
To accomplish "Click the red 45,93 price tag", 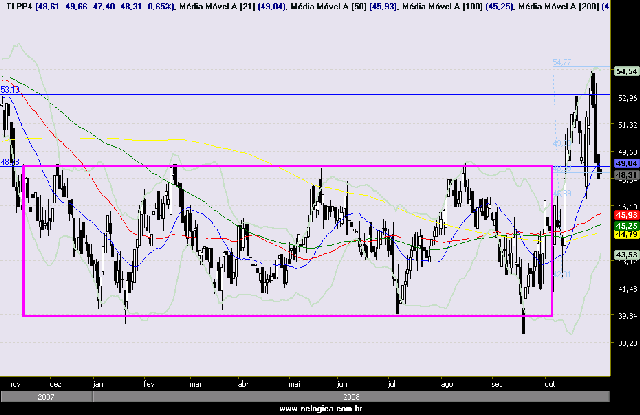I will pos(626,215).
